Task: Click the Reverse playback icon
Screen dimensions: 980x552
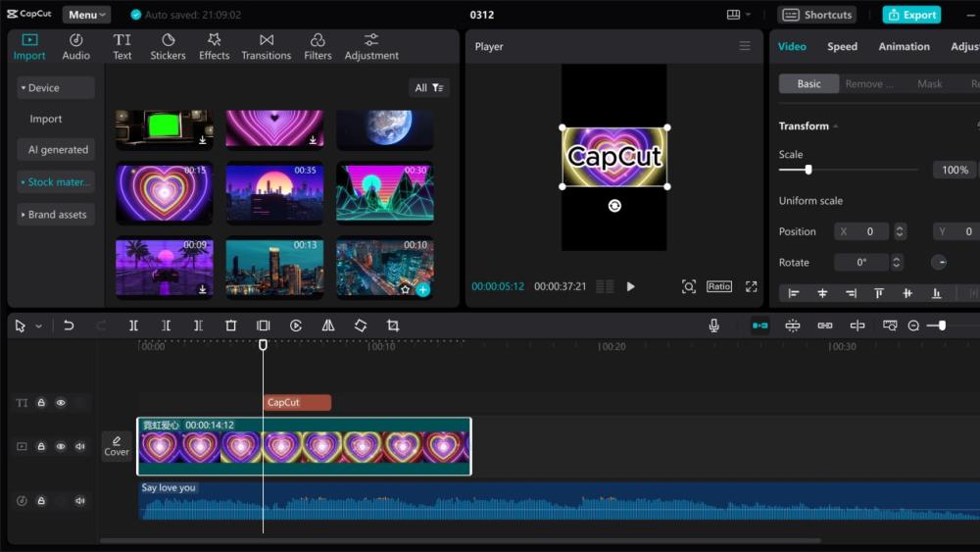Action: coord(296,326)
